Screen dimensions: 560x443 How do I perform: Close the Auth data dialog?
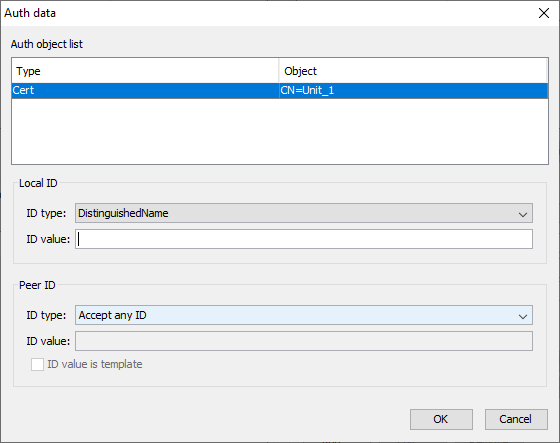tap(544, 13)
